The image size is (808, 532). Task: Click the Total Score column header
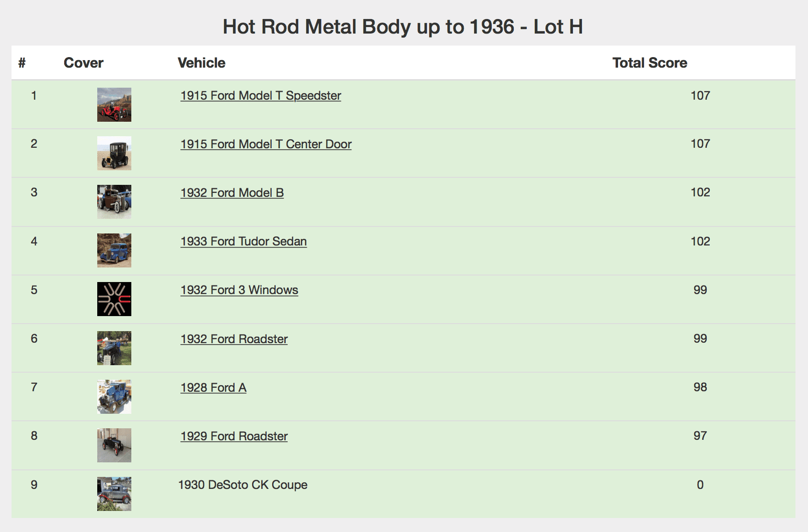[x=650, y=63]
